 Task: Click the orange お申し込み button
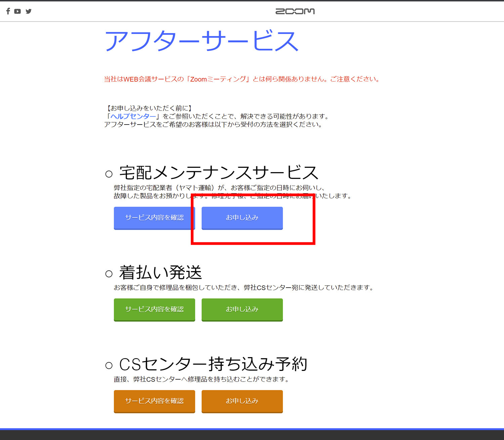coord(242,401)
